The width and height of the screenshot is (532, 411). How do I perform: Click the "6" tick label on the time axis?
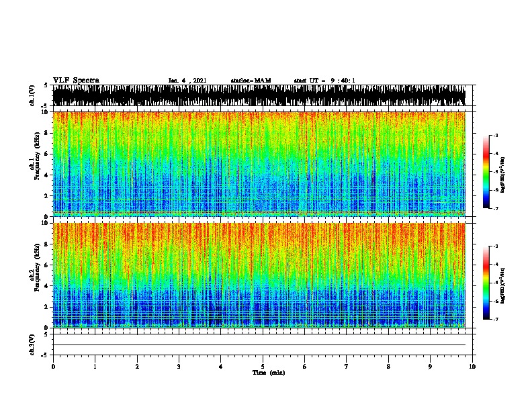[x=304, y=366]
